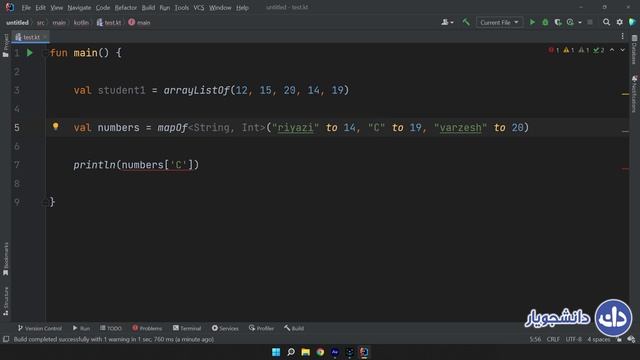
Task: Toggle the Project tool window
Action: pos(5,45)
